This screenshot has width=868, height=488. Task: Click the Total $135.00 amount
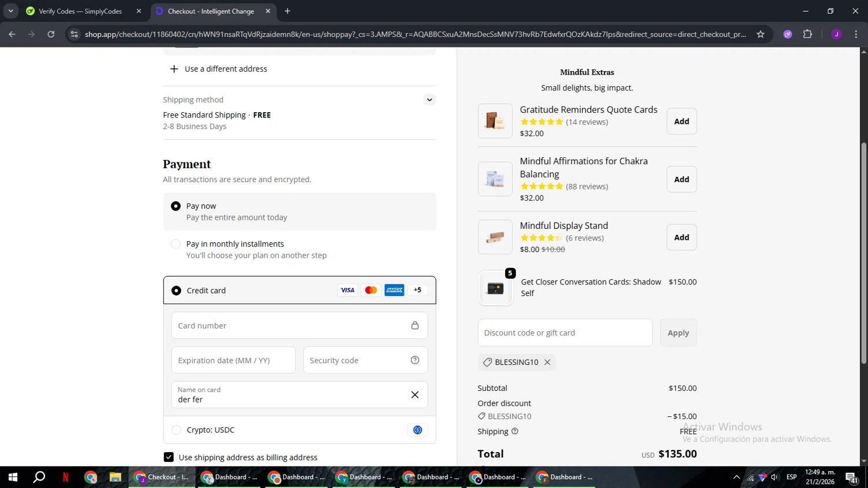point(678,454)
